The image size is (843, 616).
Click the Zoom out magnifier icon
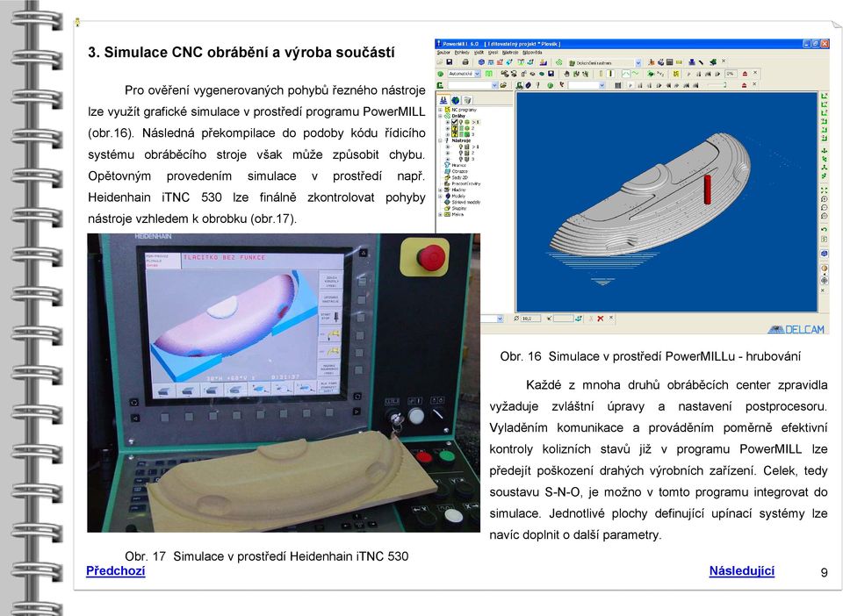(824, 207)
